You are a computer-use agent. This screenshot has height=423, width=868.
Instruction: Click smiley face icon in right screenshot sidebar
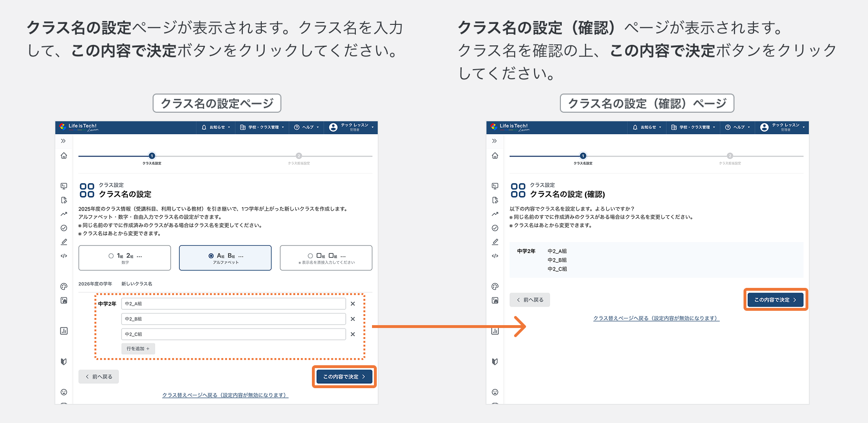[495, 392]
